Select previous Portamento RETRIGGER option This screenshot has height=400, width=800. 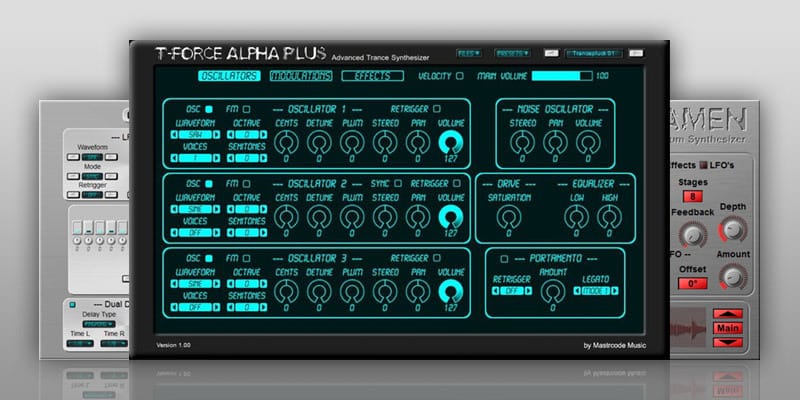[x=495, y=291]
